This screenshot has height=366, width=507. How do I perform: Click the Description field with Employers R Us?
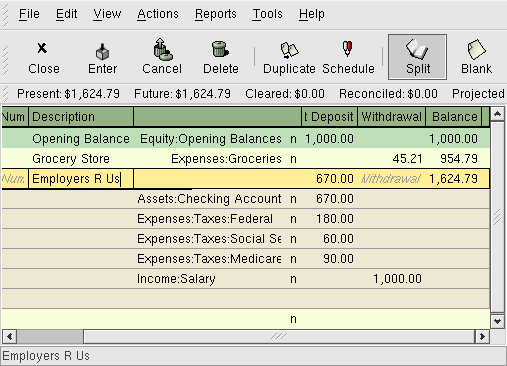81,179
